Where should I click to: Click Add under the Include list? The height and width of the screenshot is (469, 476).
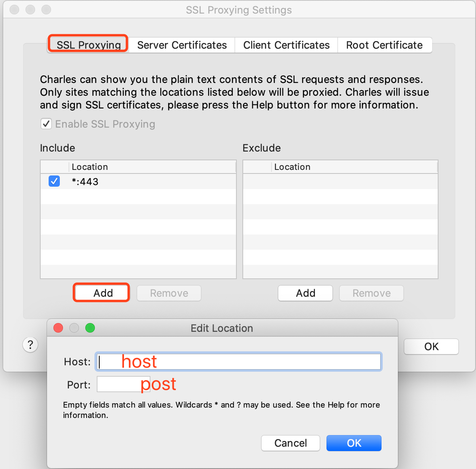[101, 293]
